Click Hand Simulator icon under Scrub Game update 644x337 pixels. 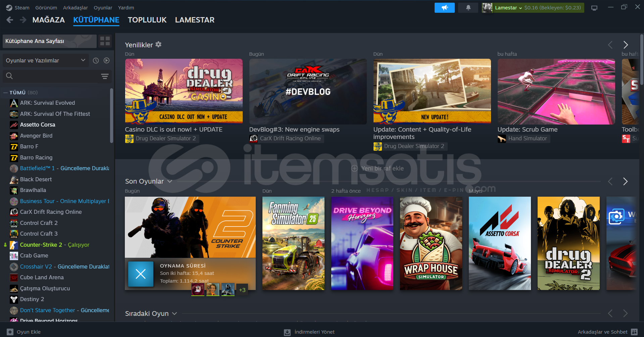pos(502,139)
